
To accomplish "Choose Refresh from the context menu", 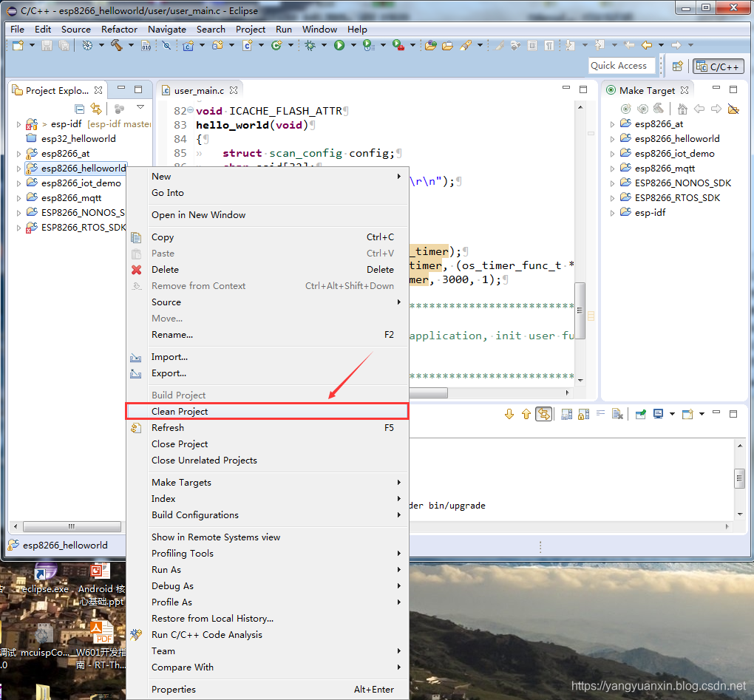I will click(267, 428).
